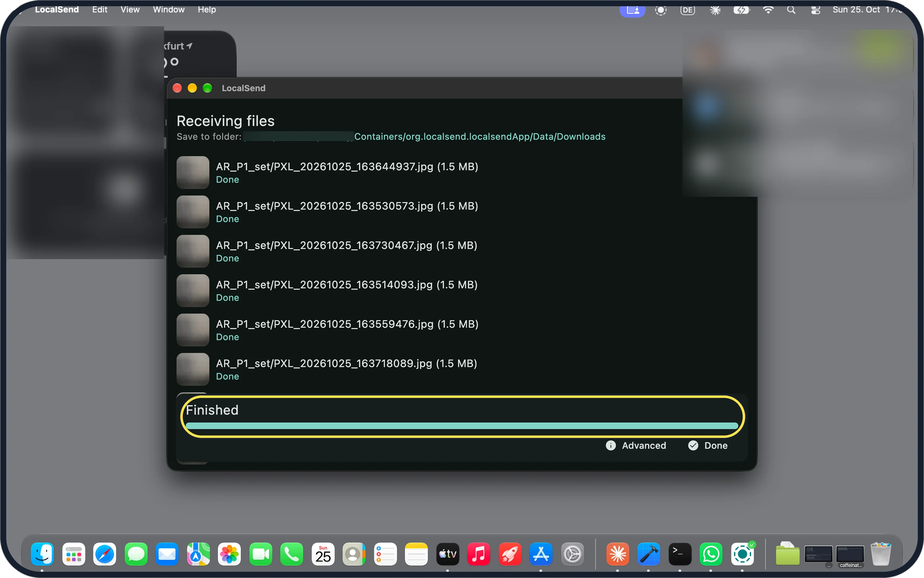924x578 pixels.
Task: Open the Downloads folder in dock
Action: point(787,554)
